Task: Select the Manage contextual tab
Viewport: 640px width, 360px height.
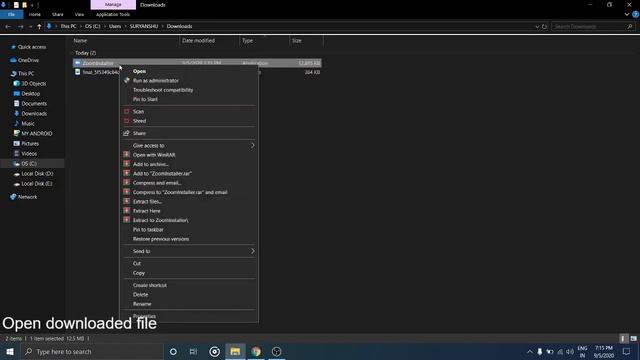Action: click(x=113, y=4)
